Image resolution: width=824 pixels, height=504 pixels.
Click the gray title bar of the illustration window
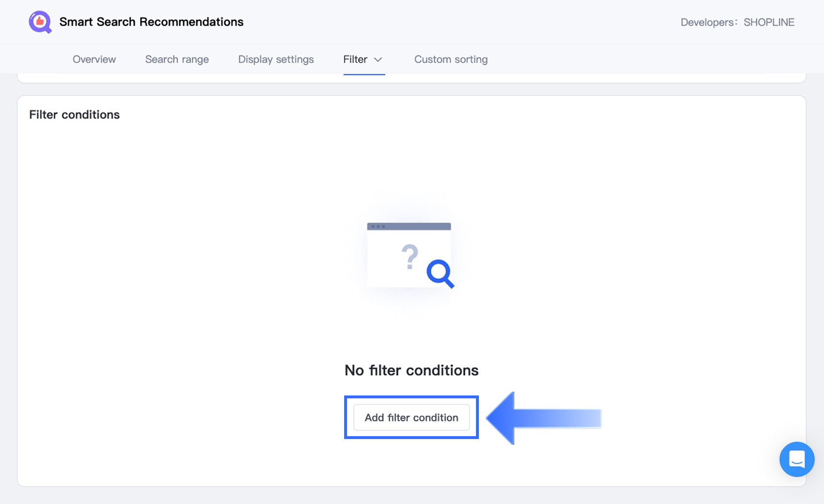click(417, 226)
